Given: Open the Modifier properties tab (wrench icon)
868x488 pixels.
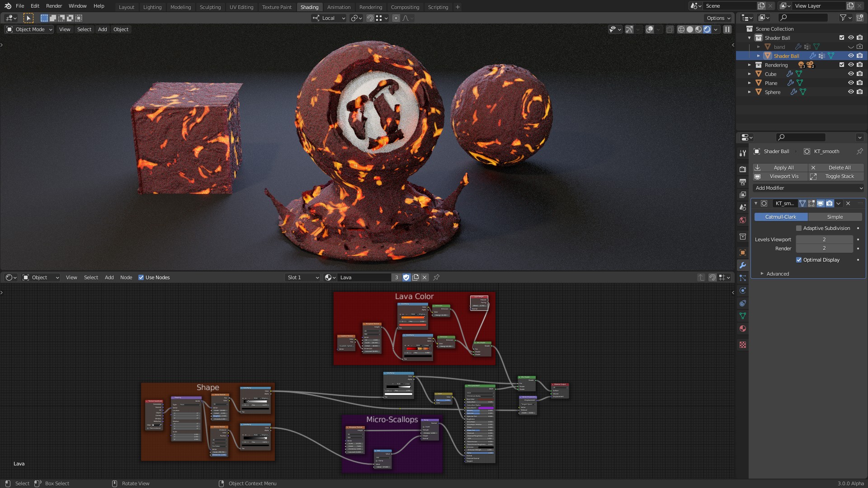Looking at the screenshot, I should pos(742,265).
